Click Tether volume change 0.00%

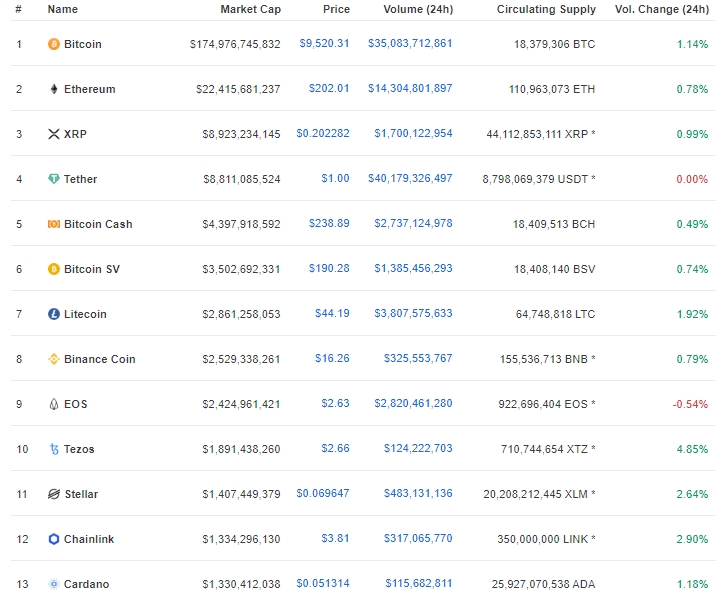[692, 179]
